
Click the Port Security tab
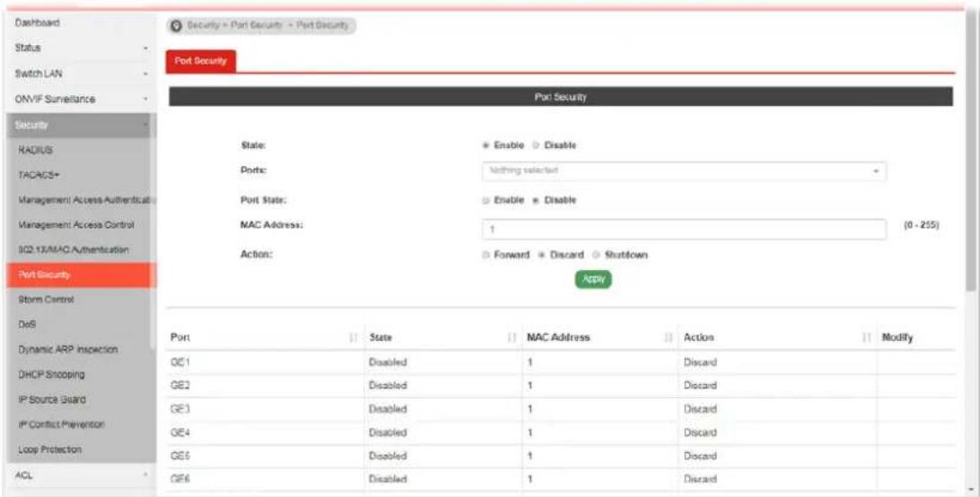[x=201, y=61]
